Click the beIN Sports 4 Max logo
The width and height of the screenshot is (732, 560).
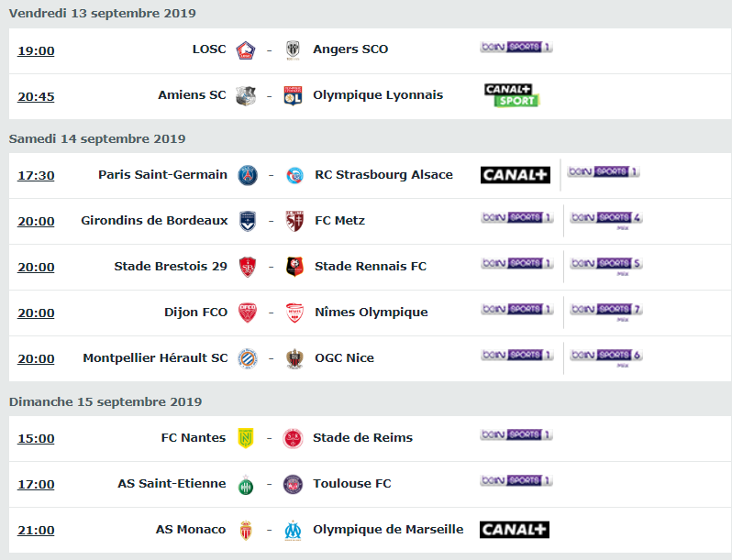[x=606, y=220]
